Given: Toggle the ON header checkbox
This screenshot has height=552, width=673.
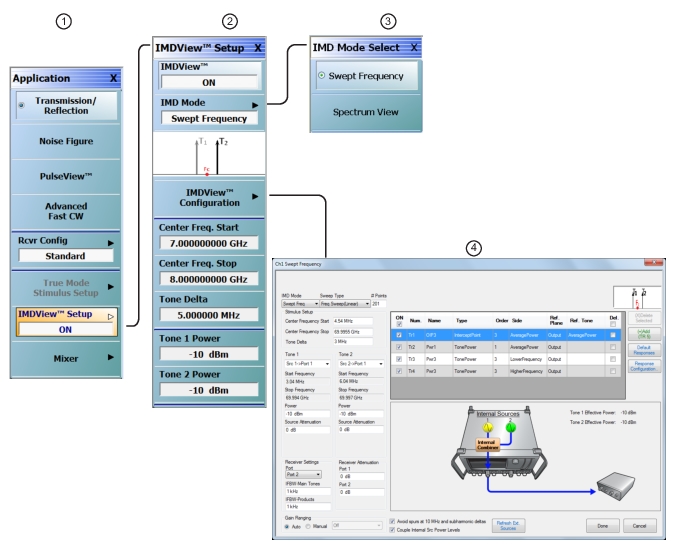Looking at the screenshot, I should (x=399, y=324).
